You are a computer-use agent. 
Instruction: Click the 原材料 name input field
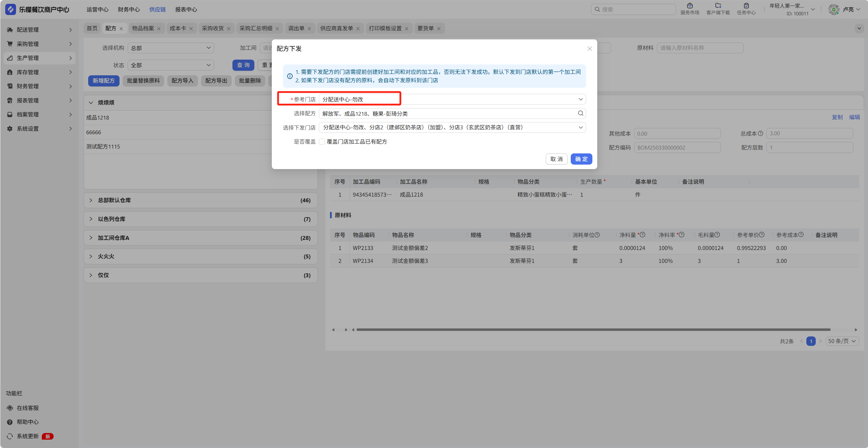(700, 48)
